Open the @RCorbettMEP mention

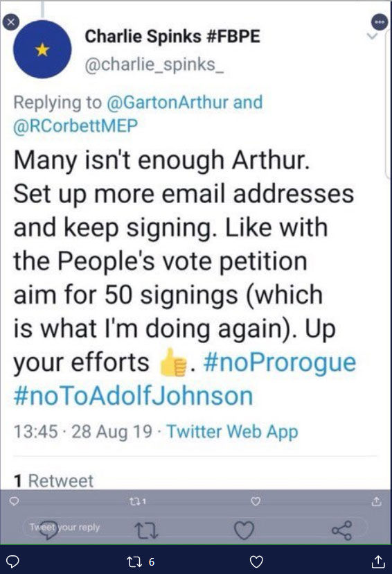tap(75, 125)
